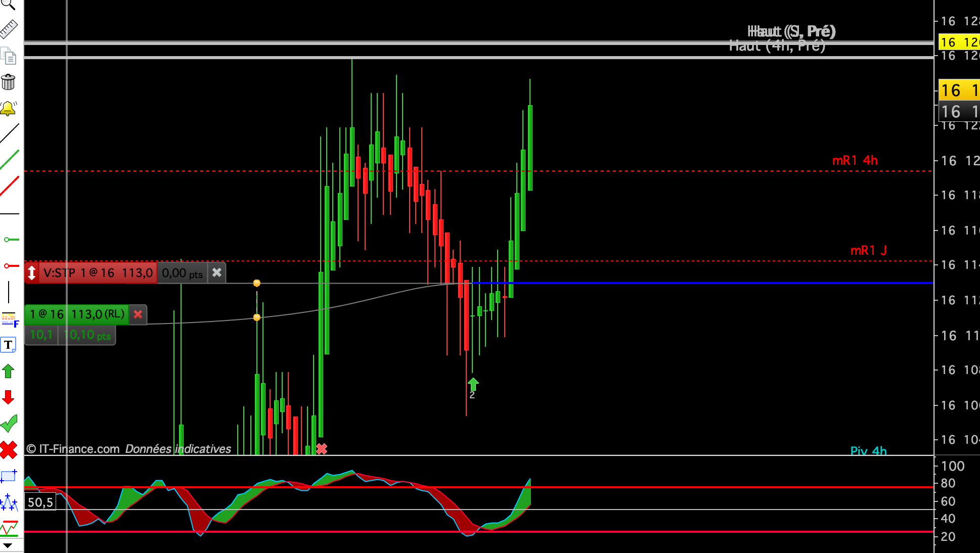Select the text annotation tool

coord(9,345)
